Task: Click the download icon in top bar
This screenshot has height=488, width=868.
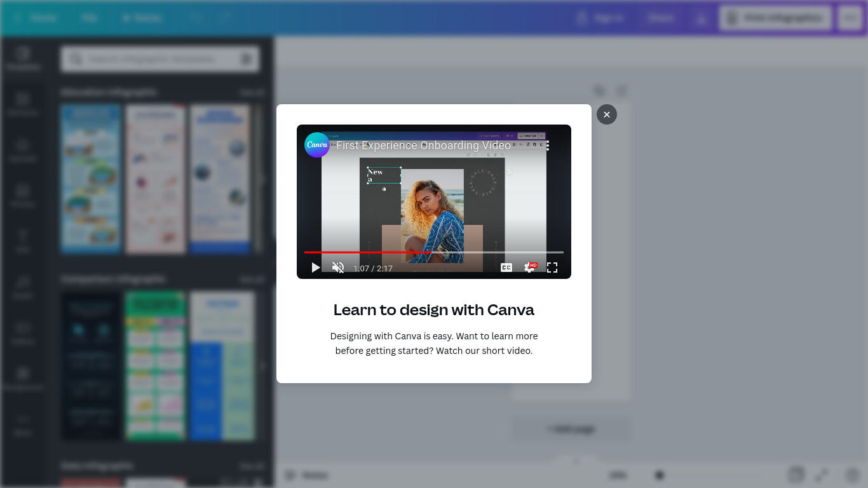Action: pos(701,18)
